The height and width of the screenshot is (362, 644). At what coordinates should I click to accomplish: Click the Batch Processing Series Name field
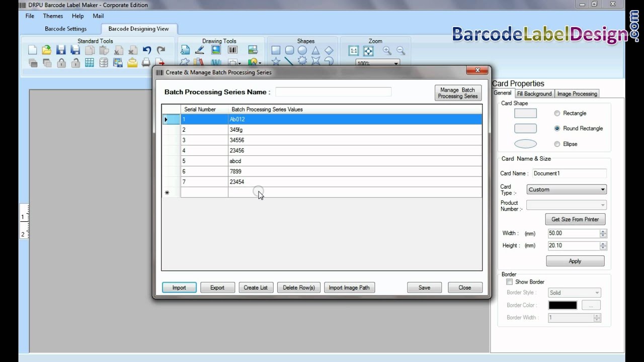click(333, 92)
